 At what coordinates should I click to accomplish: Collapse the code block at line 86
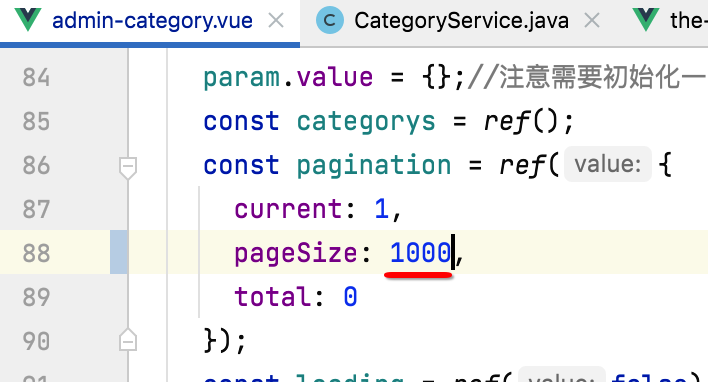[128, 167]
